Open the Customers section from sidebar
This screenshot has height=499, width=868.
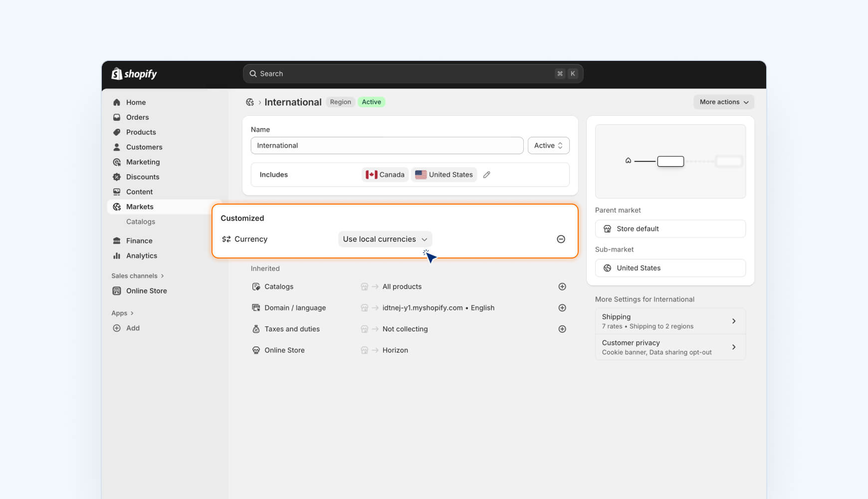coord(117,147)
